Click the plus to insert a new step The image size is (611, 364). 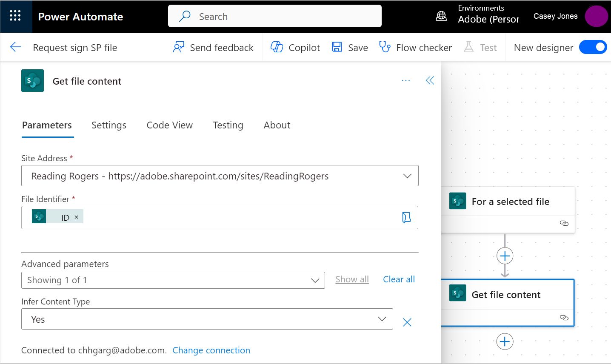(505, 341)
